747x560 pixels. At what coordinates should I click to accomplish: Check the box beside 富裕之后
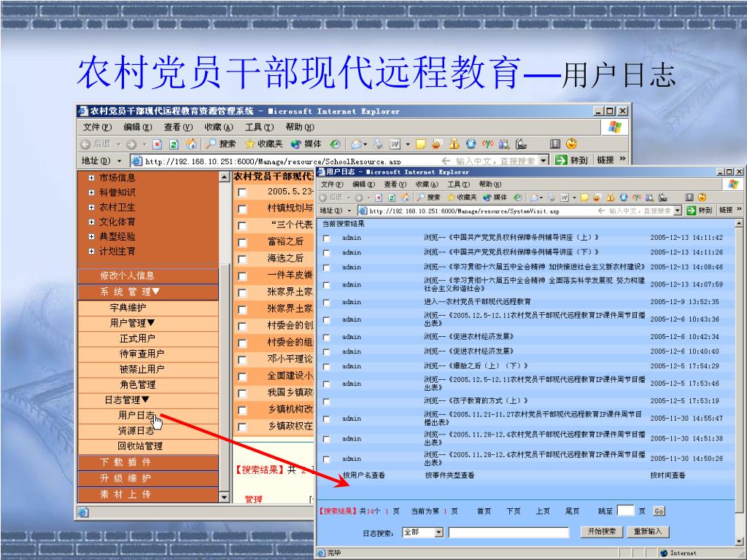coord(242,242)
